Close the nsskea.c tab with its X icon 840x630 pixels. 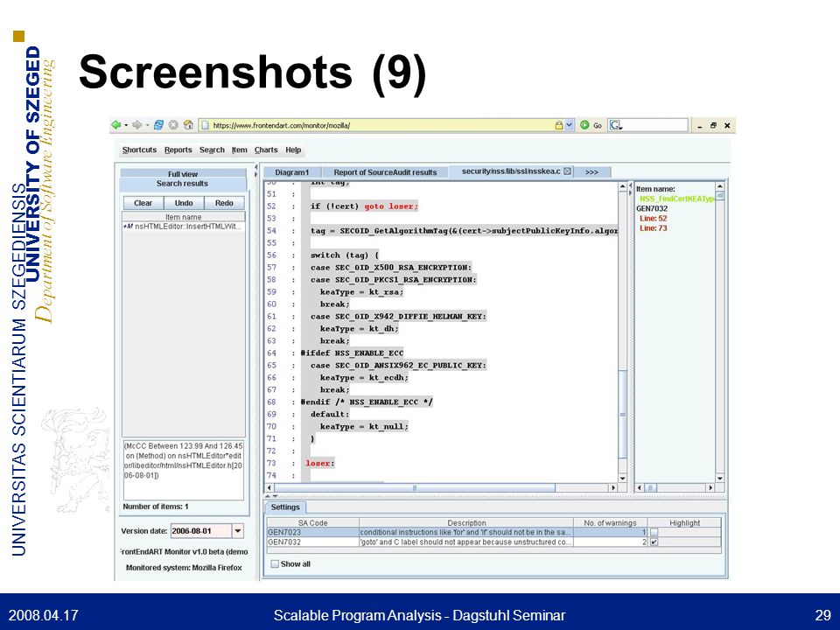tap(567, 171)
